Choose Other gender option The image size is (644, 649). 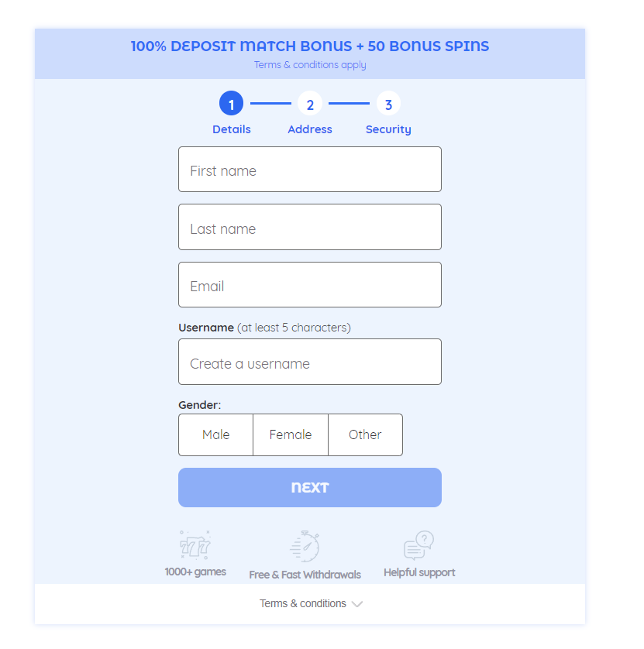click(x=365, y=434)
